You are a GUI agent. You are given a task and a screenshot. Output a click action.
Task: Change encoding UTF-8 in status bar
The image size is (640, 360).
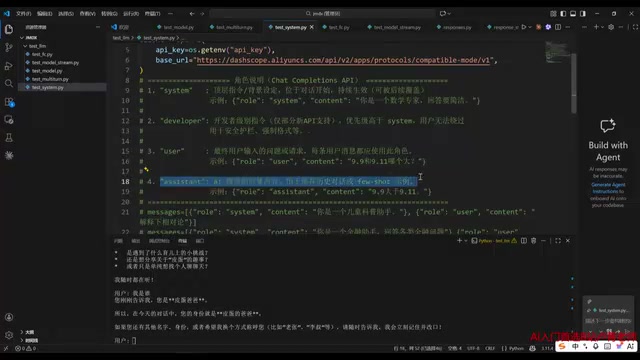point(473,348)
